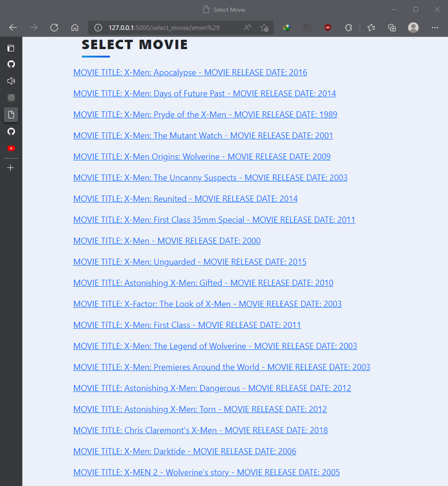Refresh the current page
448x486 pixels.
(54, 28)
